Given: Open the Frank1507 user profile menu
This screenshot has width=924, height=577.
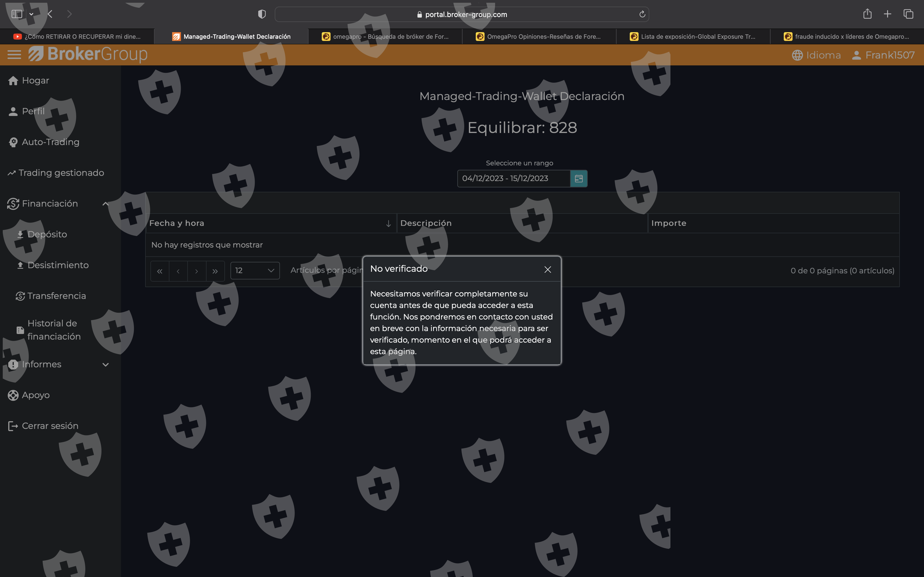Looking at the screenshot, I should [883, 55].
